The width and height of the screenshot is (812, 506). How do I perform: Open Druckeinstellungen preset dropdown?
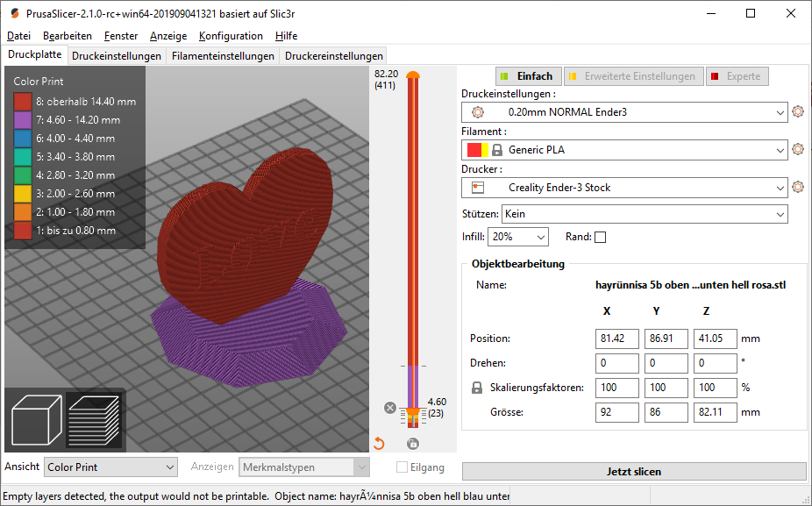click(624, 112)
